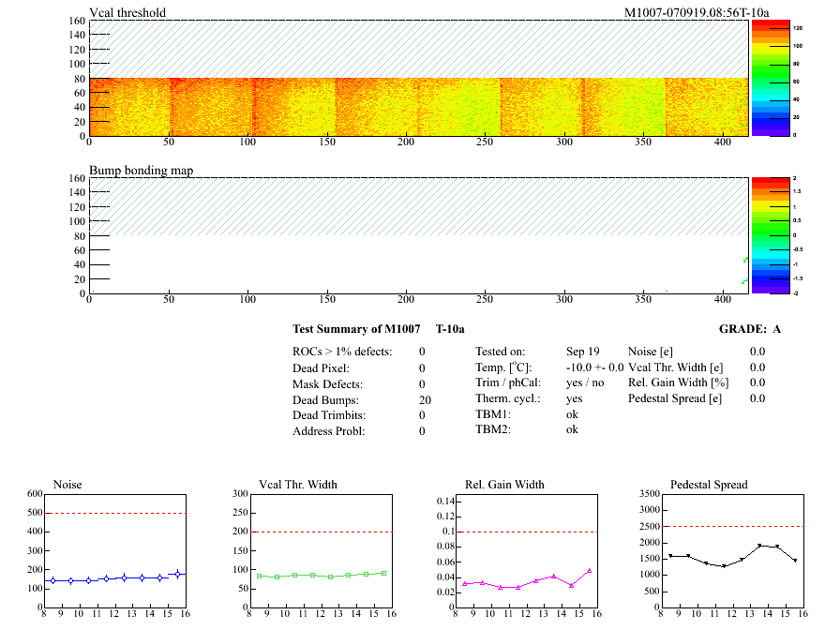Click the Temp. value -10.0 +- 0.0
Screen dimensions: 840x630
594,367
